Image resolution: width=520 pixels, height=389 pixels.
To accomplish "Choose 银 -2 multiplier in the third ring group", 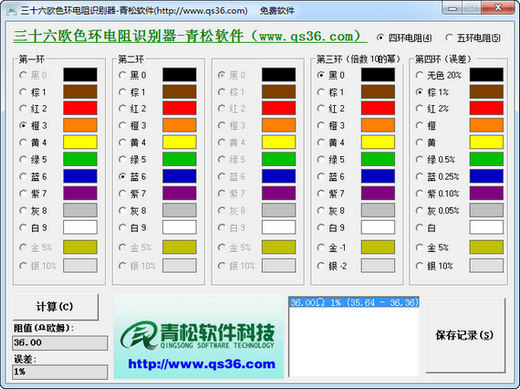I will point(332,266).
